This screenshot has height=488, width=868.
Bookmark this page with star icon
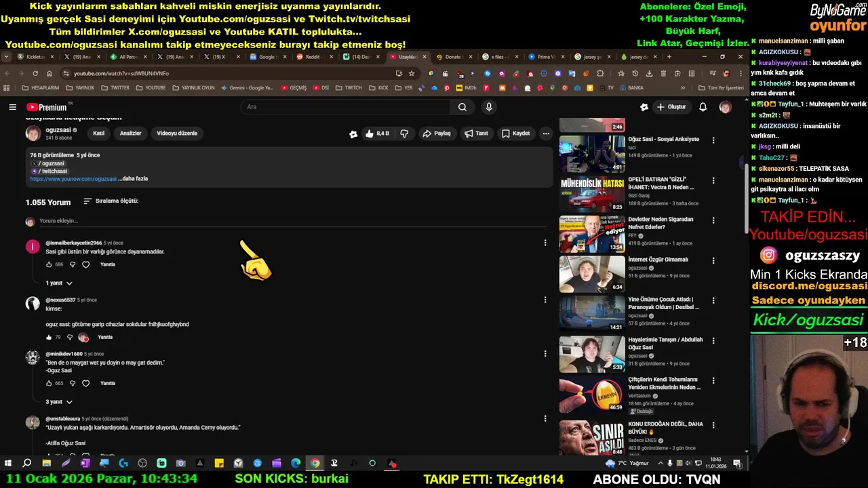(411, 73)
